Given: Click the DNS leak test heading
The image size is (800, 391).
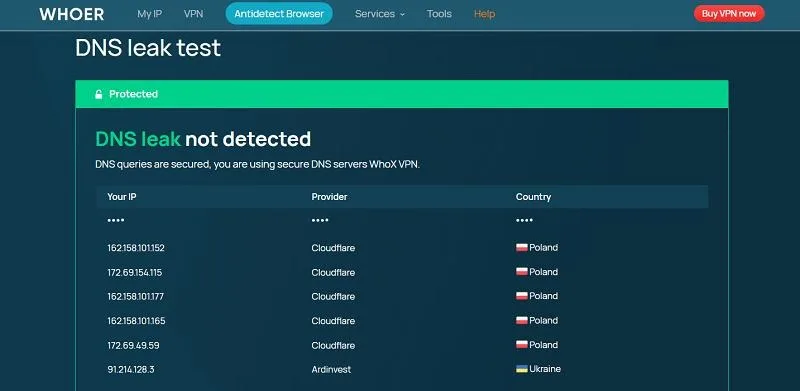Looking at the screenshot, I should (148, 48).
